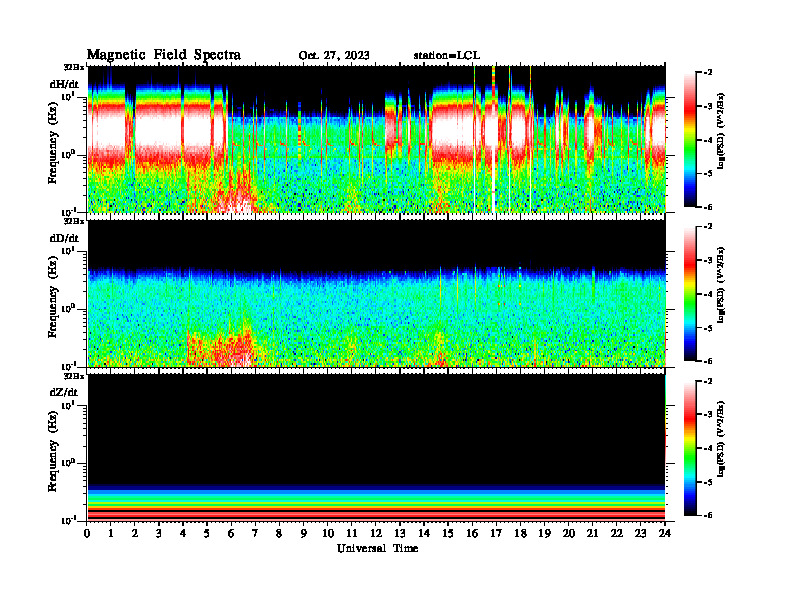Screen dimensions: 792x612
Task: Click the hour "7" tick label on time axis
Action: (255, 533)
